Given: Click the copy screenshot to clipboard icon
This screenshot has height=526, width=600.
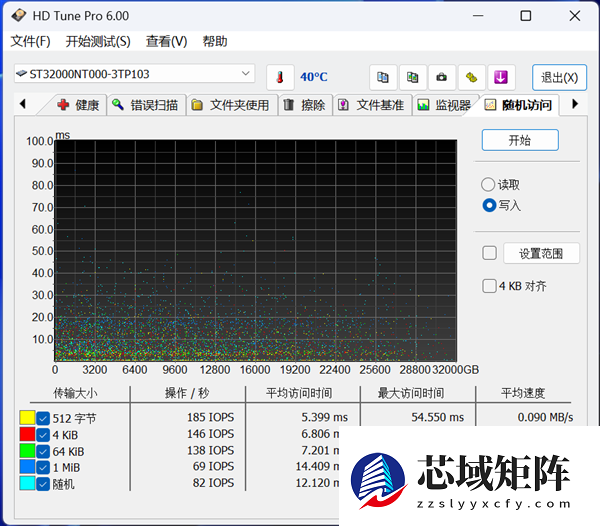Looking at the screenshot, I should (412, 77).
